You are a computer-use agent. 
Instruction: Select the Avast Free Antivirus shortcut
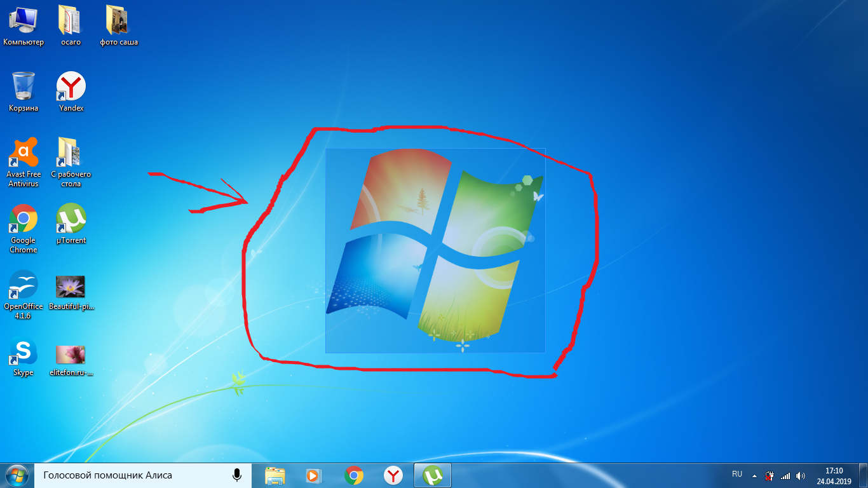pyautogui.click(x=24, y=162)
